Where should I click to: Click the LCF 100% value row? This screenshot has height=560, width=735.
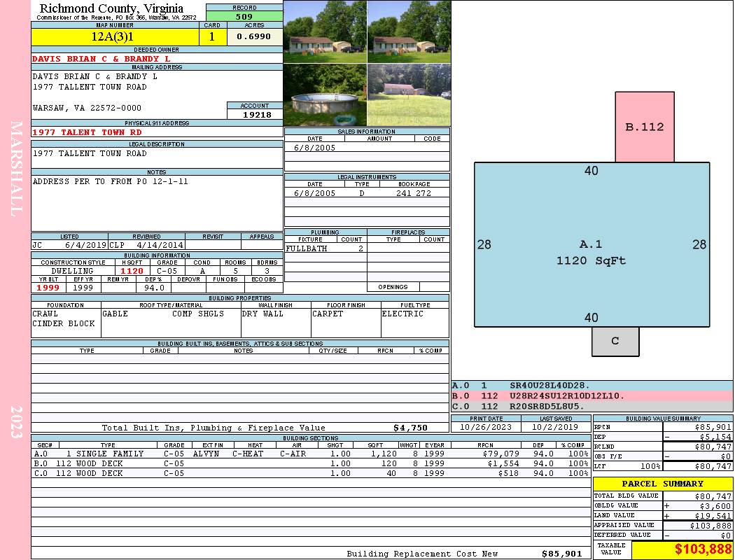663,466
